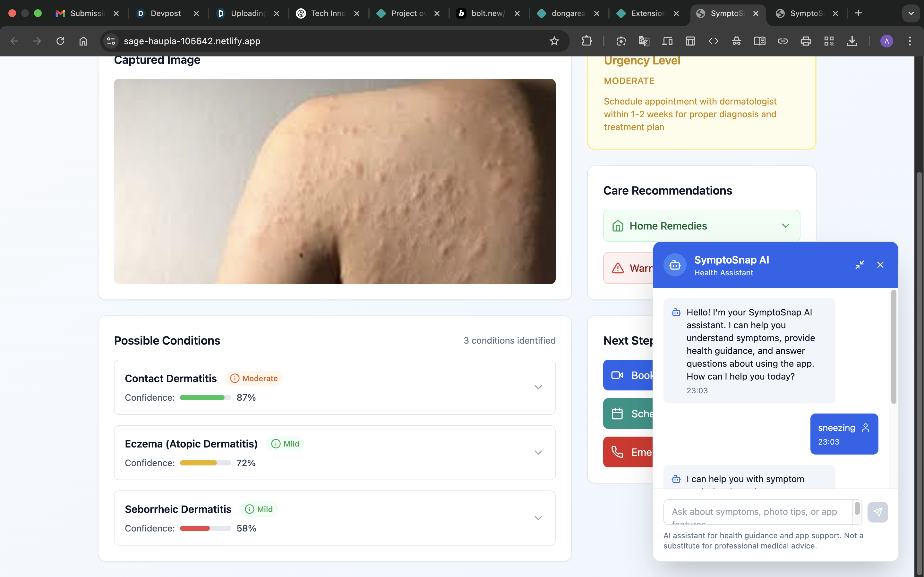Click the QR code toolbar icon
The image size is (924, 577).
click(x=828, y=41)
